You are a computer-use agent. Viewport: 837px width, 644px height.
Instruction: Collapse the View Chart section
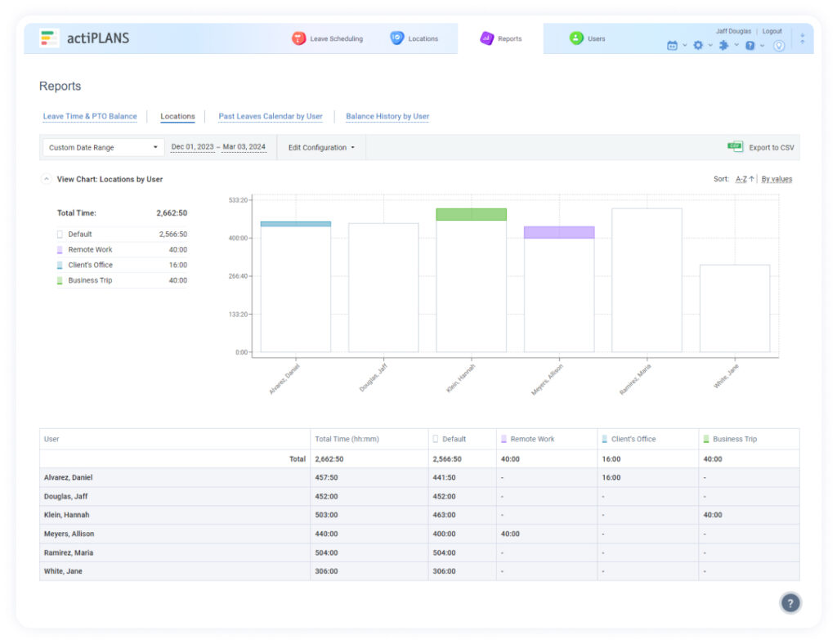47,179
